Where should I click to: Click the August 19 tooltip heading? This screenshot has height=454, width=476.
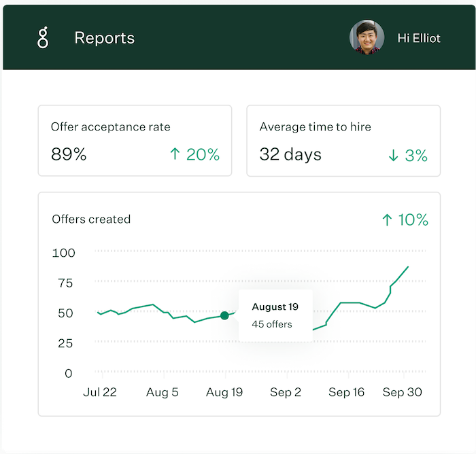coord(275,307)
